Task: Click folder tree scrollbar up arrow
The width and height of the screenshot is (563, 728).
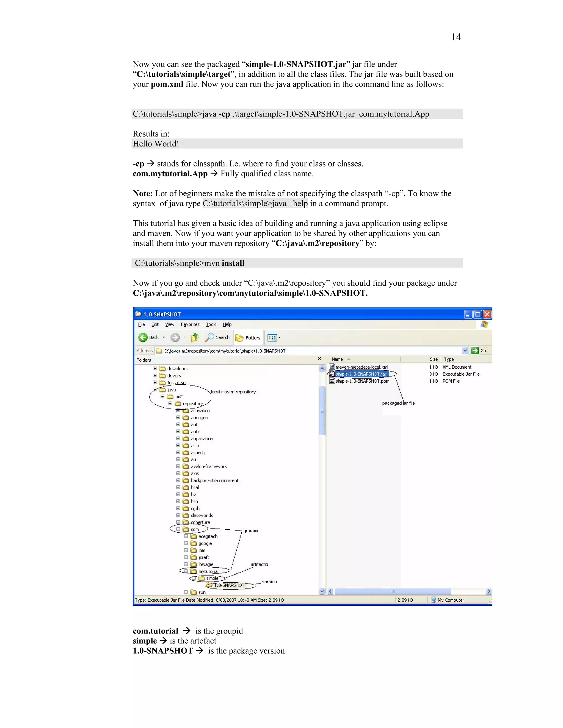Action: point(322,368)
